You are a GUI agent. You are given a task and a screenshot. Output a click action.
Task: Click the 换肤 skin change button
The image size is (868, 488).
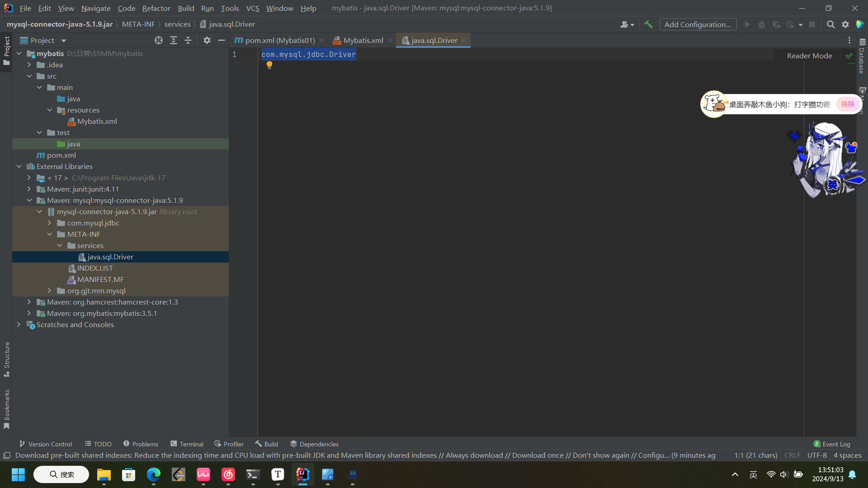click(847, 104)
